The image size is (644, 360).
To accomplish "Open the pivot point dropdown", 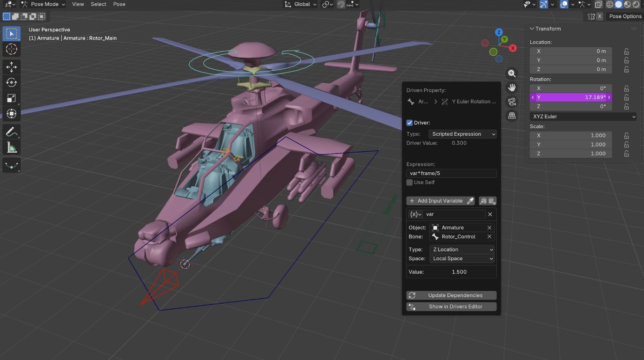I will pos(328,4).
